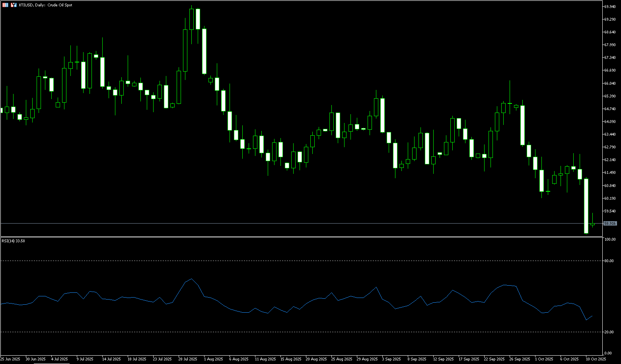This screenshot has height=364, width=621.
Task: Select the RSI(14) 33.58 indicator label
Action: (x=13, y=241)
